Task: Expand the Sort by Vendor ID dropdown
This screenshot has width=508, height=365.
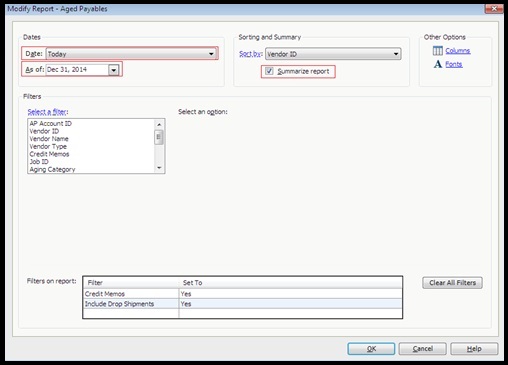Action: click(x=333, y=54)
